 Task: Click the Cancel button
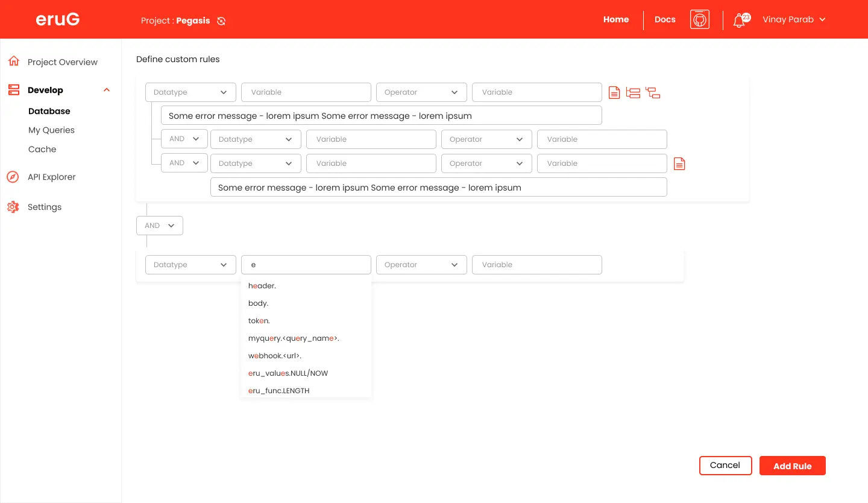point(725,466)
